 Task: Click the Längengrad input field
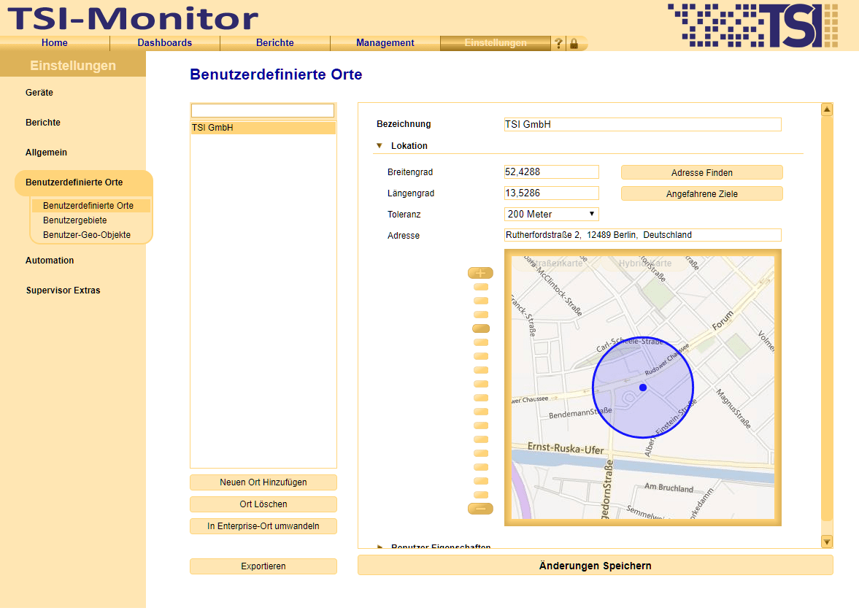551,193
